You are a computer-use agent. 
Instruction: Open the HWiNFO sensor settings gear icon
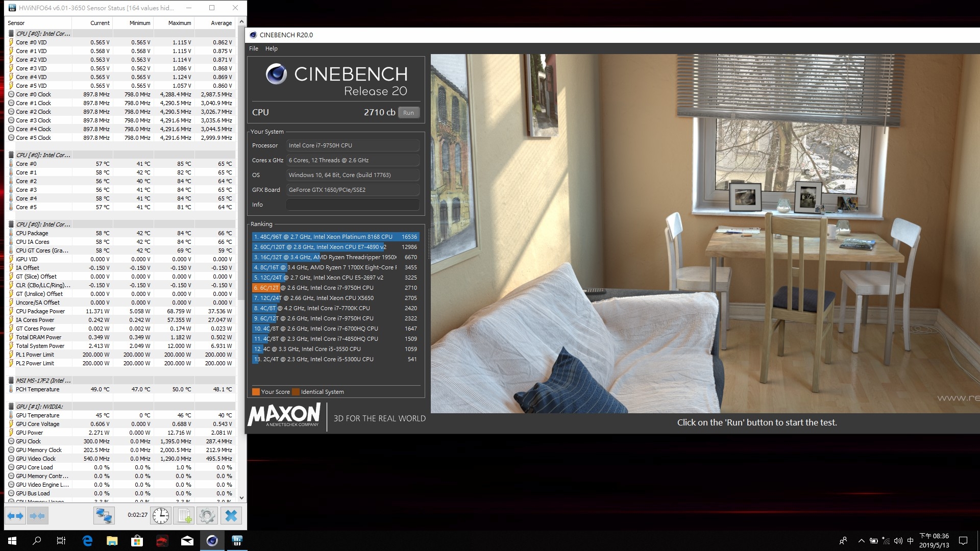click(207, 516)
